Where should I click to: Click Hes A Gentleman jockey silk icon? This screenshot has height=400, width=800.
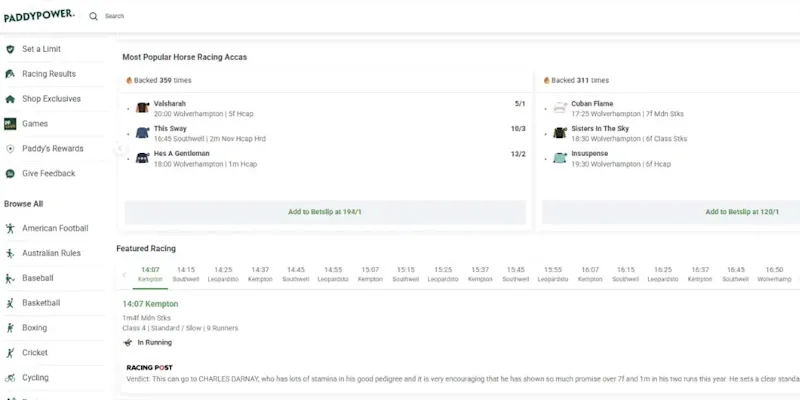pyautogui.click(x=142, y=158)
